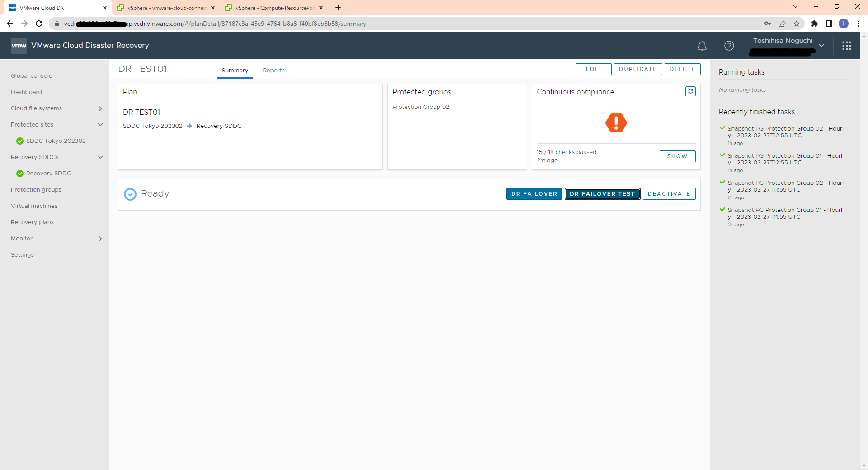Viewport: 868px width, 470px height.
Task: Show compliance check details
Action: pyautogui.click(x=677, y=156)
